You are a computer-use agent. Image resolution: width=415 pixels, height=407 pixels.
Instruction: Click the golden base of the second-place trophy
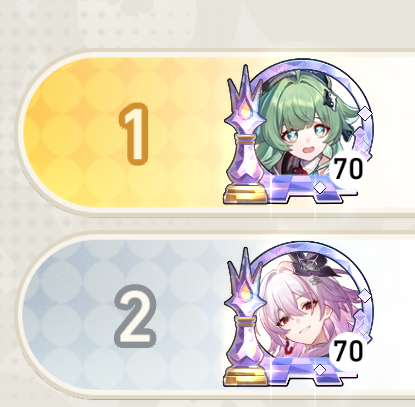click(246, 376)
